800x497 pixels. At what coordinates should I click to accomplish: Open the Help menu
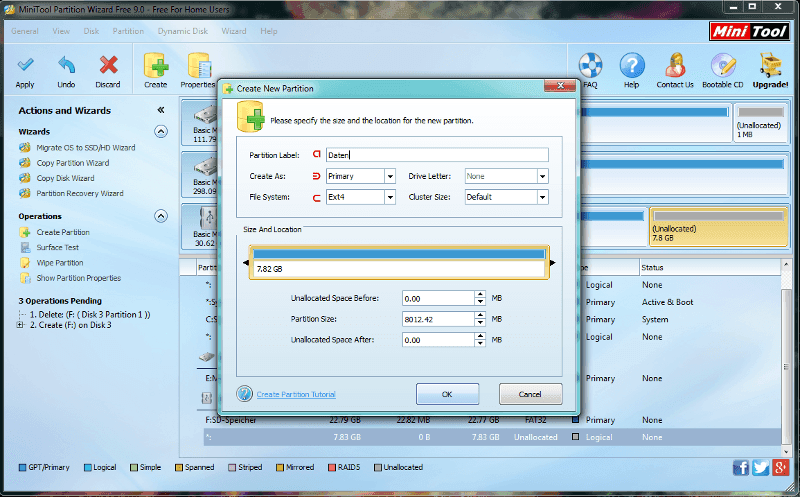(x=269, y=31)
